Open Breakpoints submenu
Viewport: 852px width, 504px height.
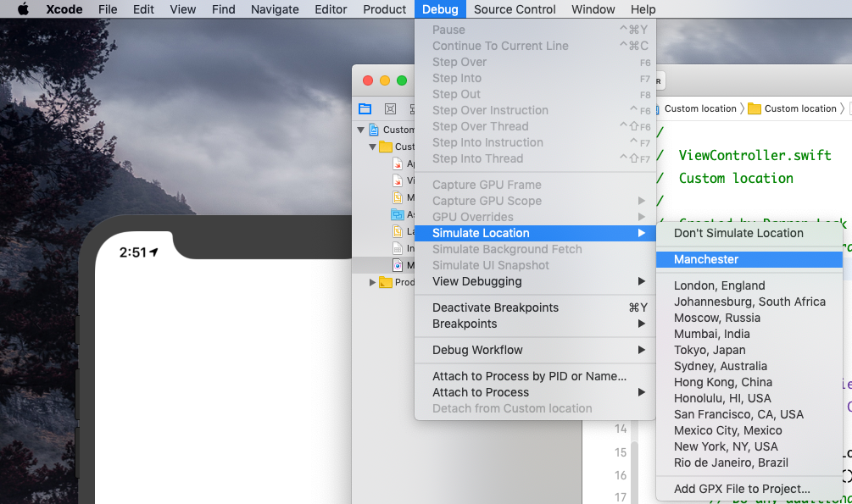(x=535, y=324)
